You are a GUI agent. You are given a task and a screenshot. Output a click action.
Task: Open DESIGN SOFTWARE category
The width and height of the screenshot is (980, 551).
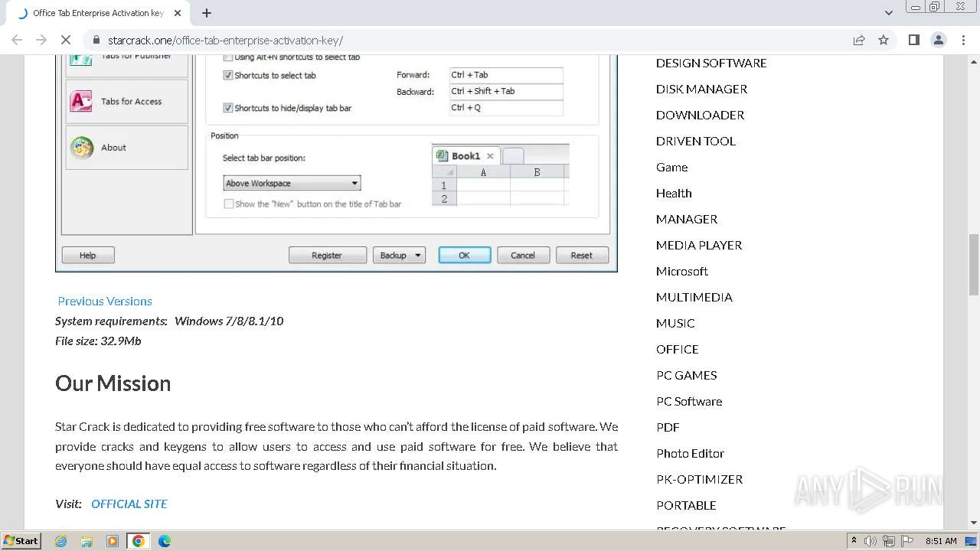[711, 63]
